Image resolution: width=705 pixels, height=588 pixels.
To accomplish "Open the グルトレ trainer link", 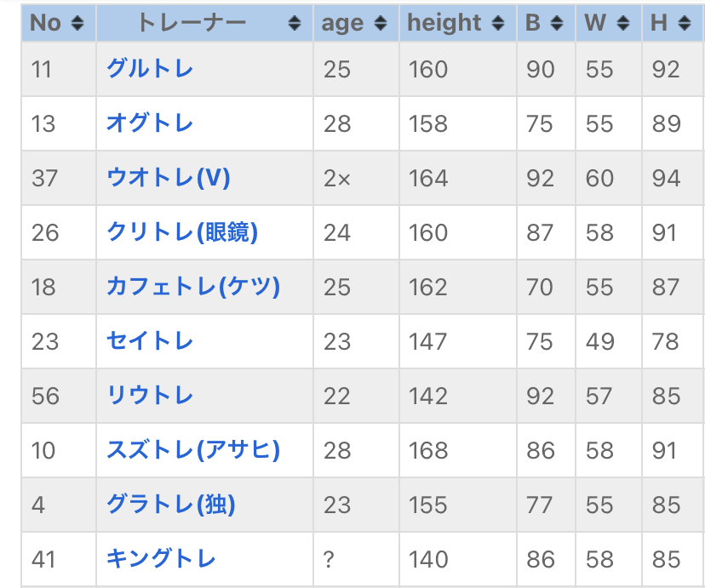I will coord(150,69).
